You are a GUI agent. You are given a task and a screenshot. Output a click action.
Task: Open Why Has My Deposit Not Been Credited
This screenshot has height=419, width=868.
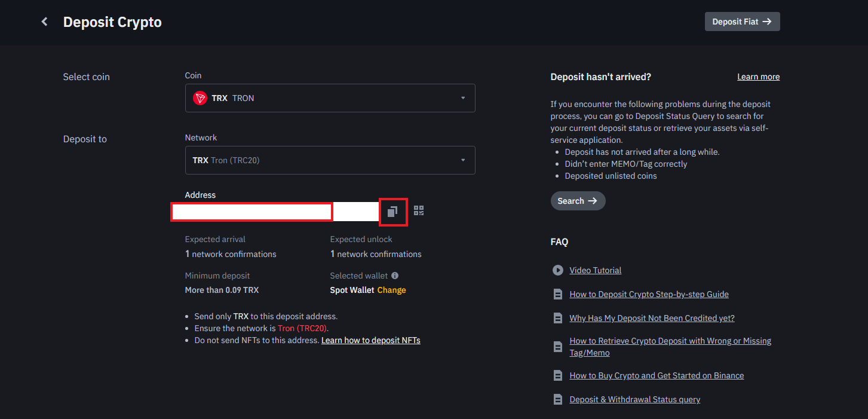tap(652, 318)
